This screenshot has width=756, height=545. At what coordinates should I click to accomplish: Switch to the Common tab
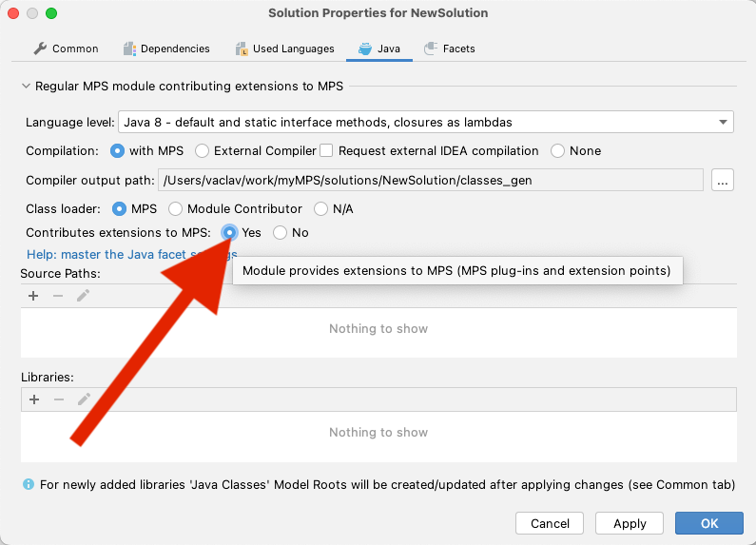pos(66,49)
